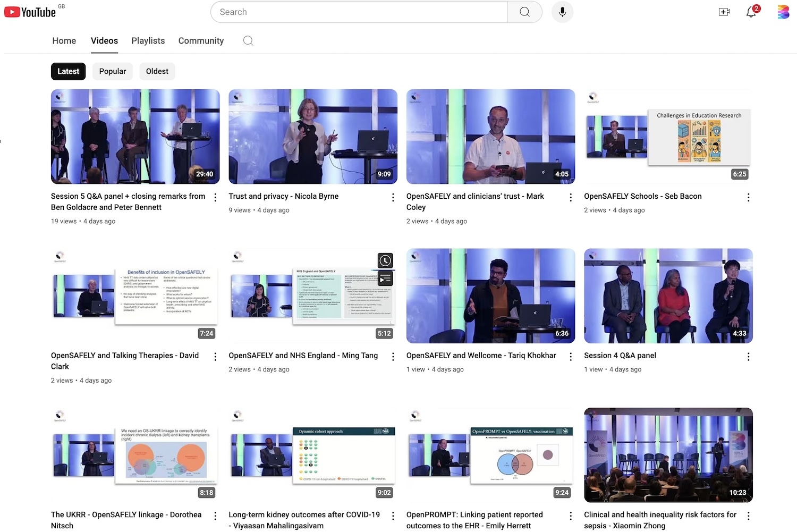
Task: Open options for Talking Therapies video
Action: (215, 357)
